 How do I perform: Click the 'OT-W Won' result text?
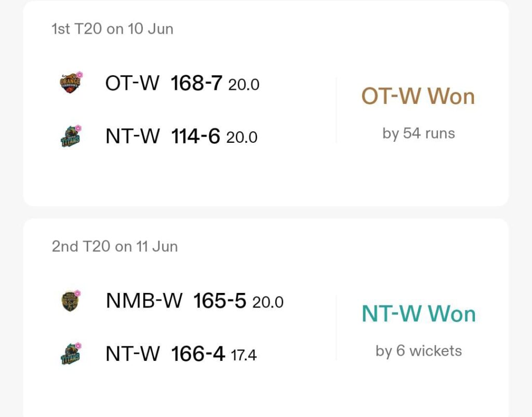click(x=418, y=96)
